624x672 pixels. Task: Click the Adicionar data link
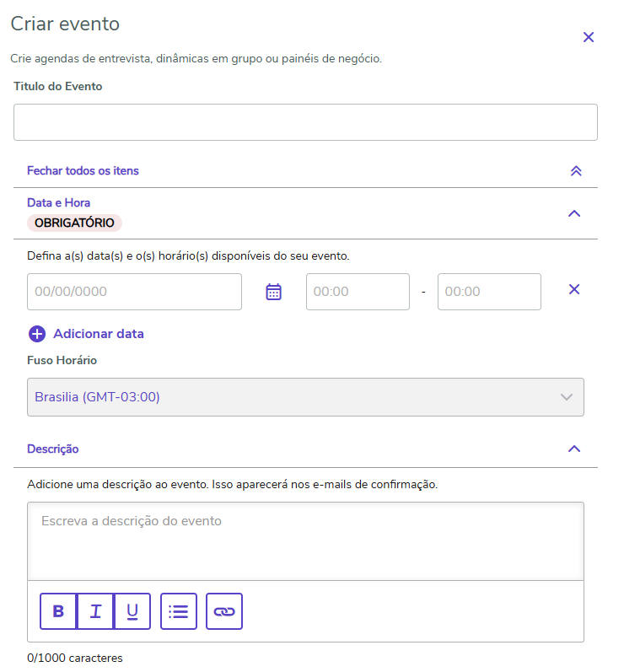(x=99, y=334)
